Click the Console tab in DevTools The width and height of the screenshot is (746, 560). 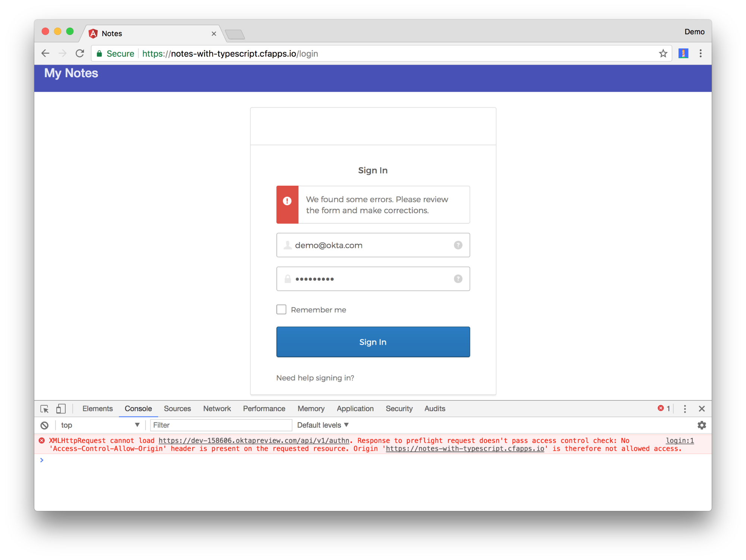point(137,408)
